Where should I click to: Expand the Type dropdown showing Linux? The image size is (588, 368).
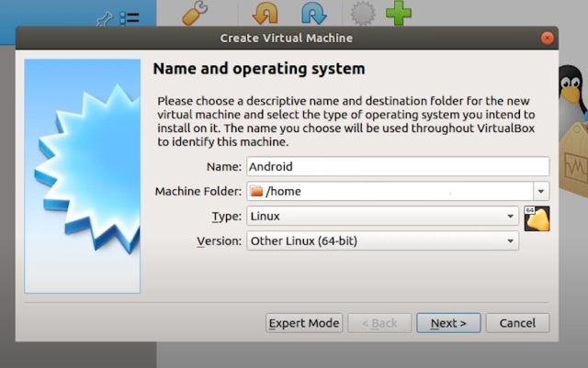[511, 217]
